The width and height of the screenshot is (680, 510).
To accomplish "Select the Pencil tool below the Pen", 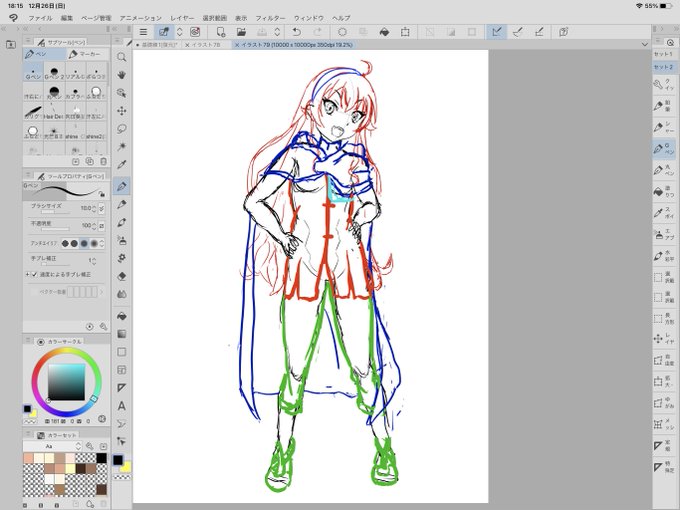I will (x=122, y=204).
